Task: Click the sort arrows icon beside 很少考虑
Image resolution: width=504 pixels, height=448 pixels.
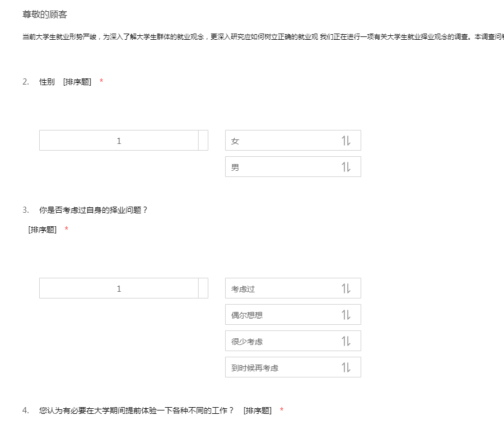Action: [x=346, y=341]
